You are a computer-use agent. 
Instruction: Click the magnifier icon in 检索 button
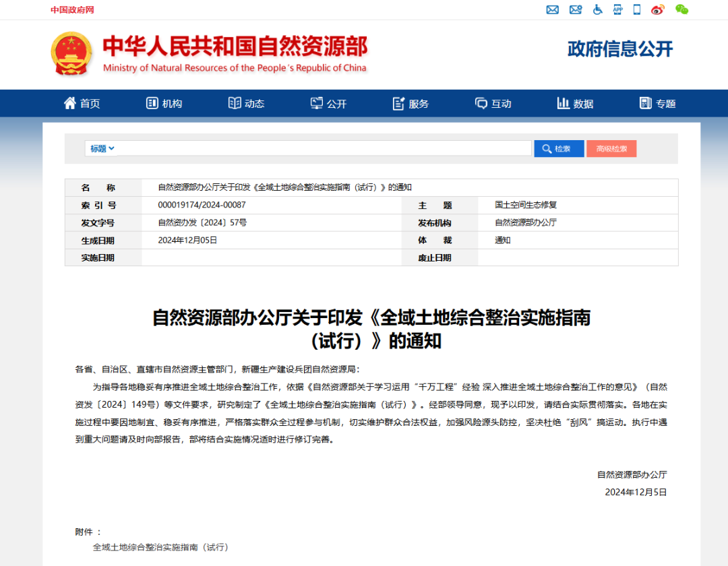tap(547, 148)
